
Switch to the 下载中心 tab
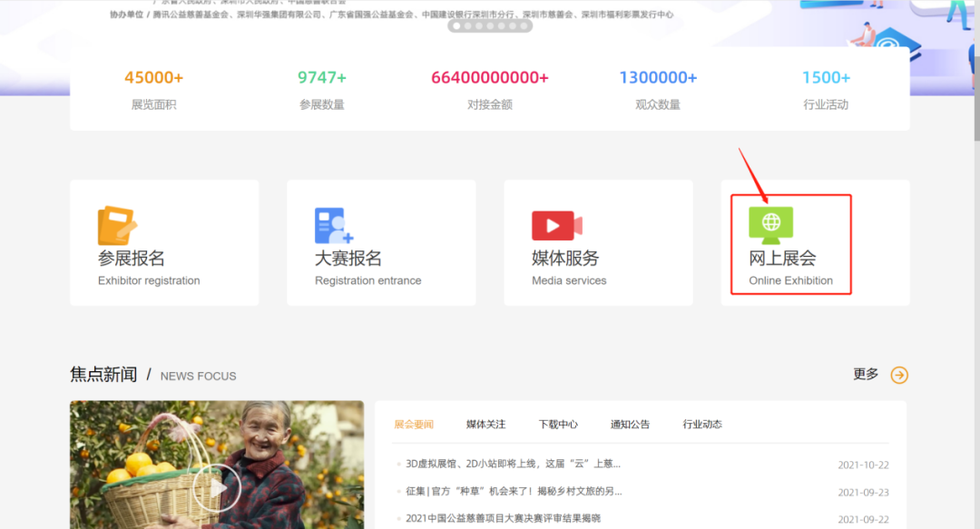(558, 425)
